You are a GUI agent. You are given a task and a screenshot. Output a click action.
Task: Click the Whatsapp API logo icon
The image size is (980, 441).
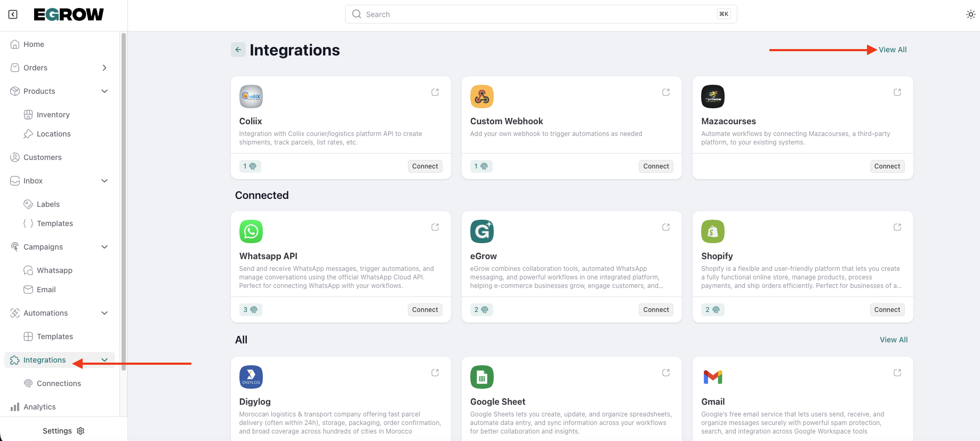(x=251, y=231)
